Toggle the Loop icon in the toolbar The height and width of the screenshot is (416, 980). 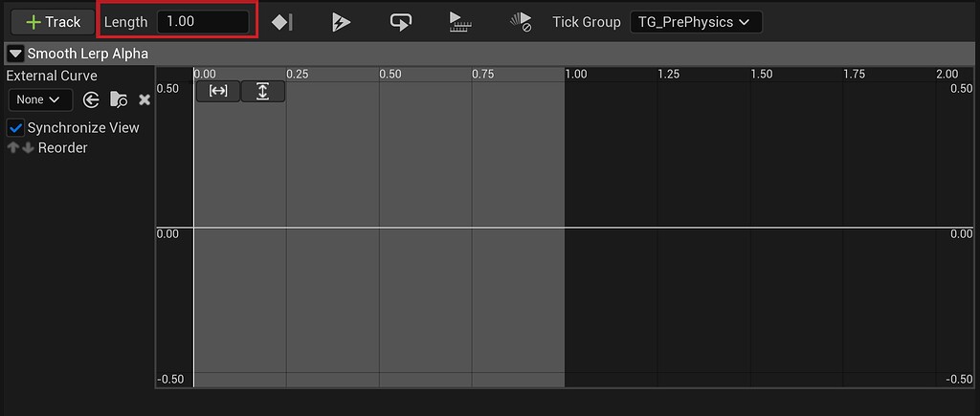point(401,22)
